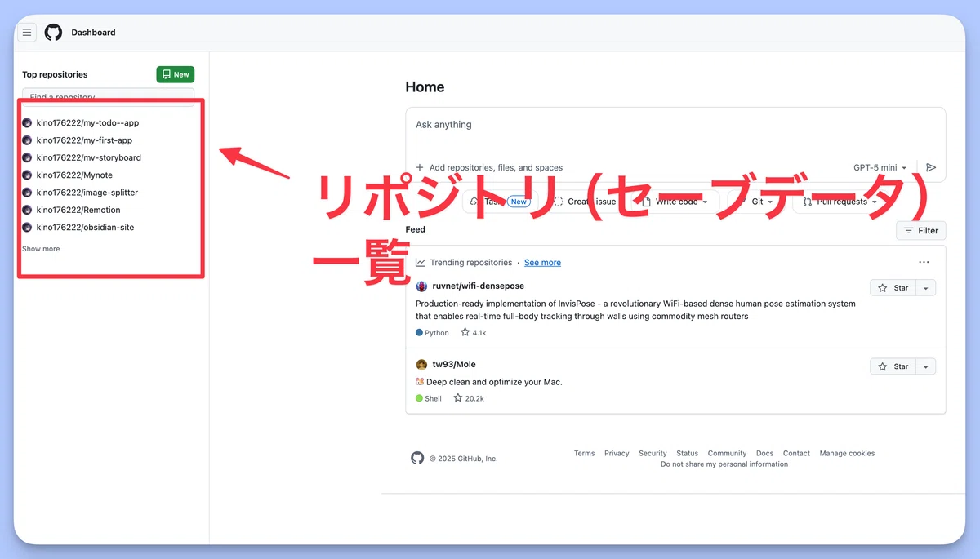Open the Docs footer link
The image size is (980, 559).
[764, 454]
